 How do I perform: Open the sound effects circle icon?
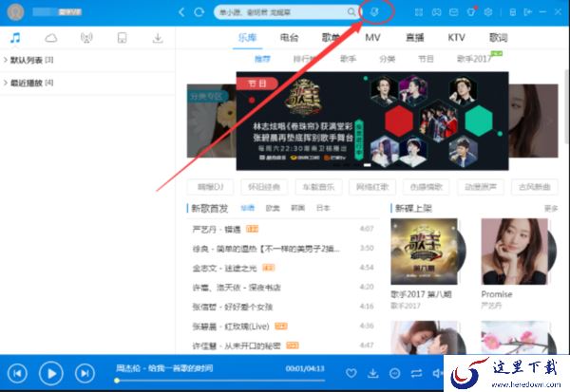point(395,373)
